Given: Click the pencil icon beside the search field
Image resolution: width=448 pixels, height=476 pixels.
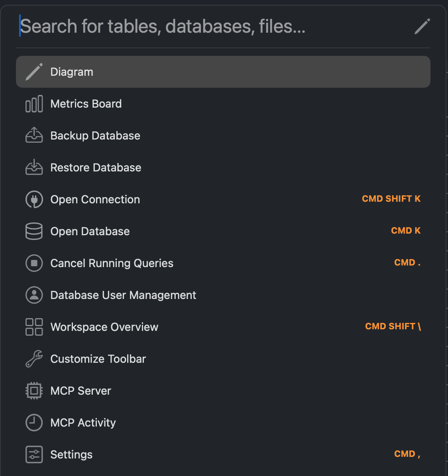Looking at the screenshot, I should click(x=422, y=26).
